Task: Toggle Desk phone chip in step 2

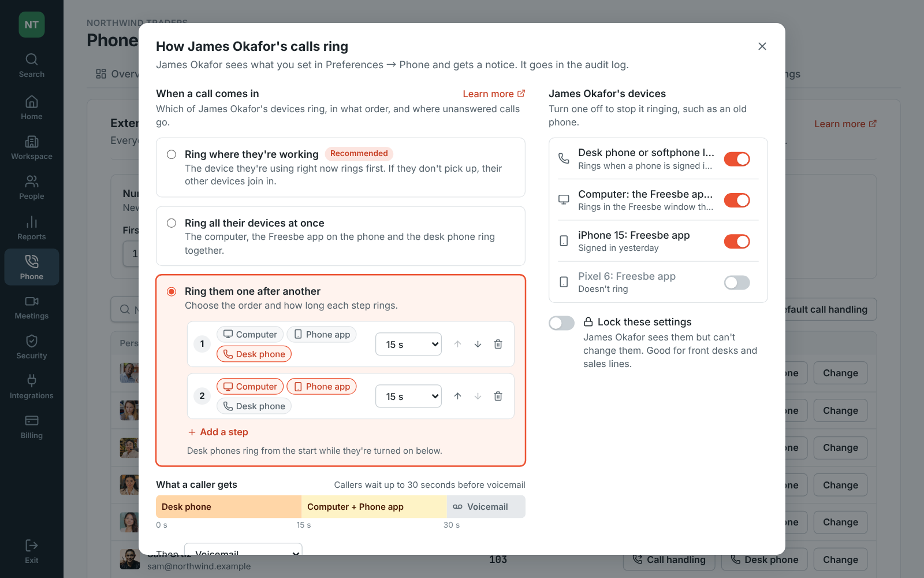Action: pyautogui.click(x=254, y=406)
